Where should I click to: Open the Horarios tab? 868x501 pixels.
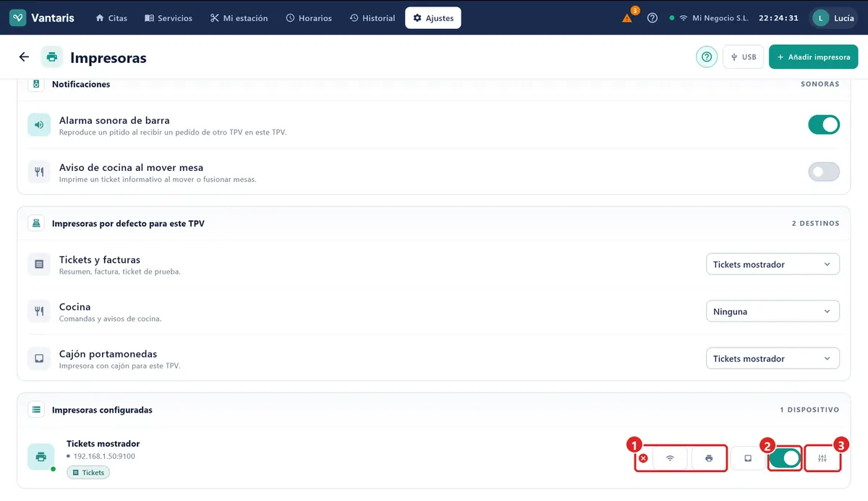(309, 18)
